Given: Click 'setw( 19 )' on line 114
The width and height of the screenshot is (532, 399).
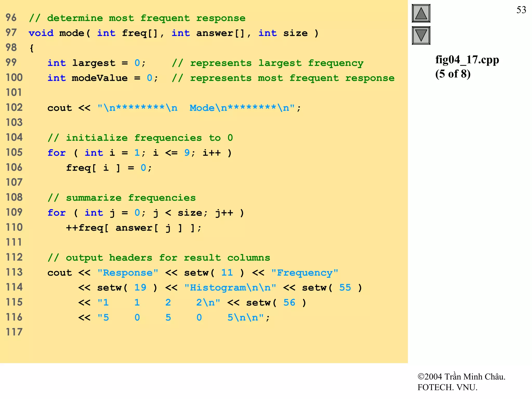Looking at the screenshot, I should (127, 288).
